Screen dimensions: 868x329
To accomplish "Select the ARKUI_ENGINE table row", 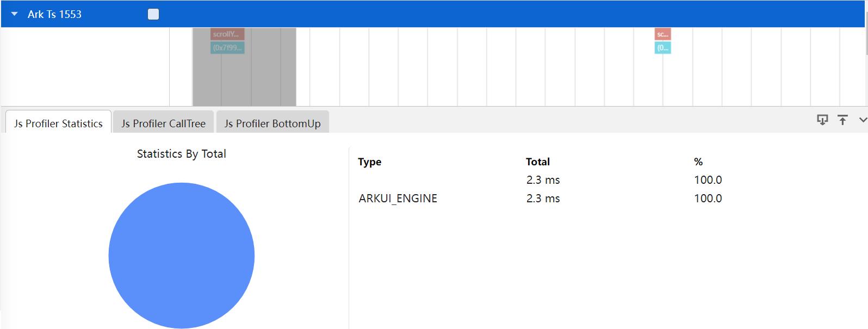I will click(x=398, y=198).
